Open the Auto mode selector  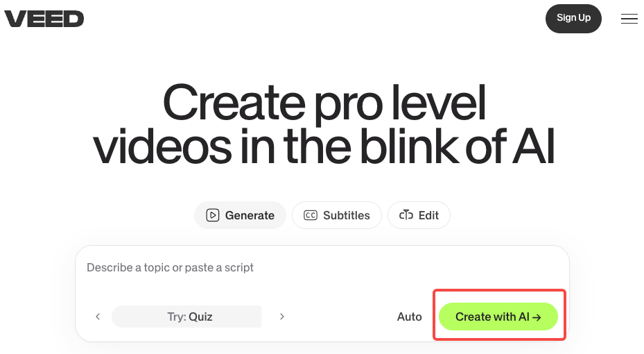[409, 317]
